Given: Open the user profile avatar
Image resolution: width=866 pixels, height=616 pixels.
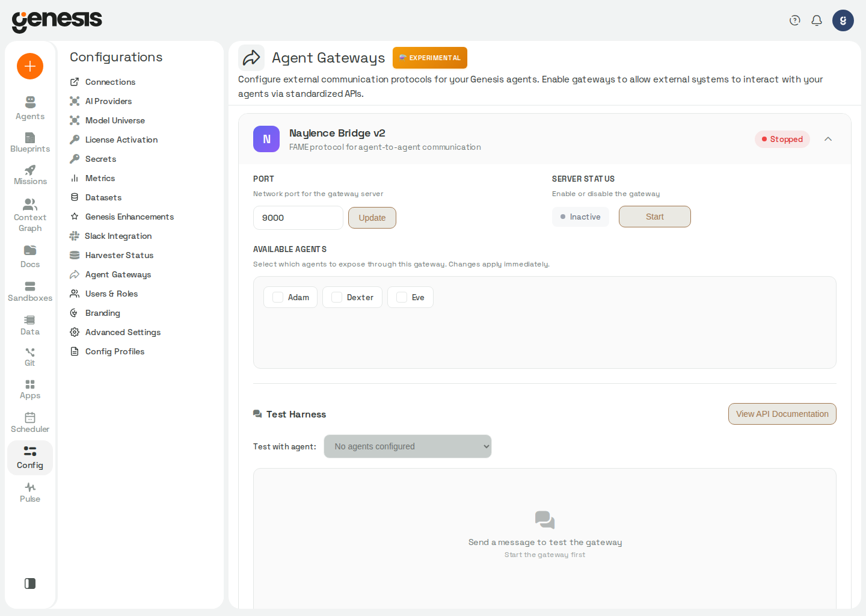Looking at the screenshot, I should [x=843, y=20].
